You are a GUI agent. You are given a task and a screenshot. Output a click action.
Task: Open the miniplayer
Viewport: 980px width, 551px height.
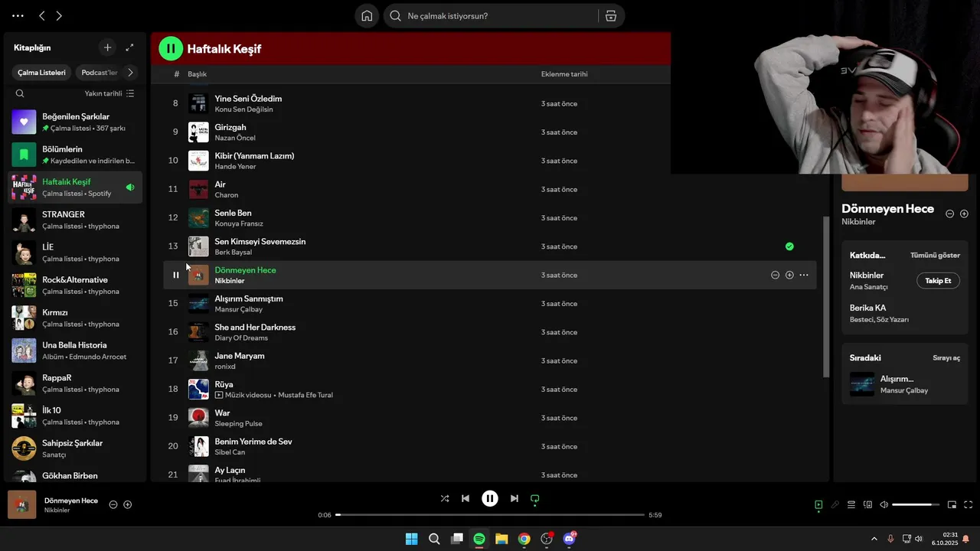tap(952, 504)
